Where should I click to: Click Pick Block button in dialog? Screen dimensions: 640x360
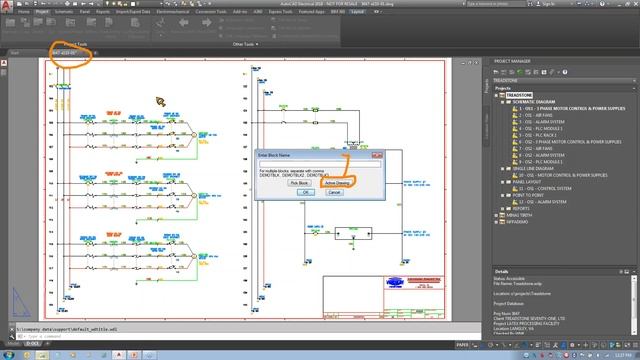tap(299, 183)
